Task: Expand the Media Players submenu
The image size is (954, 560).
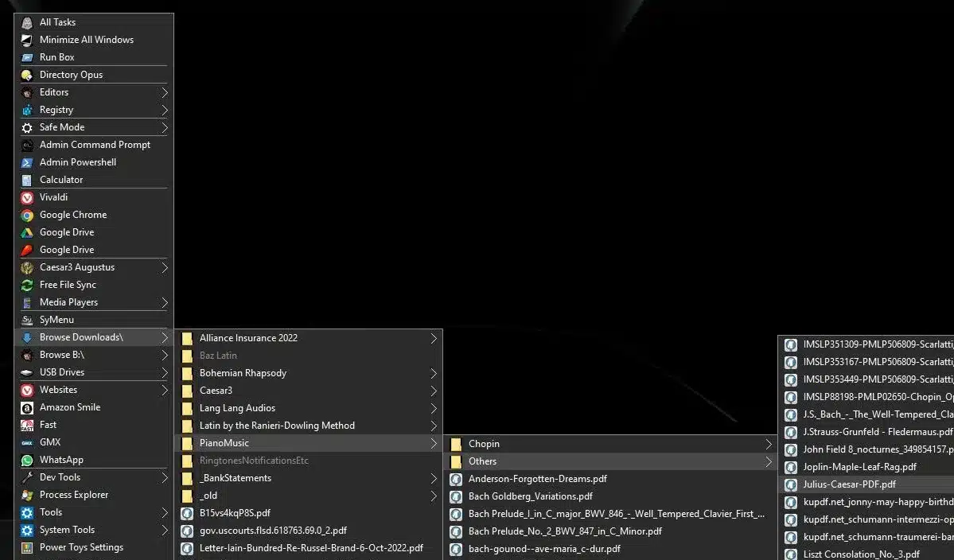Action: [69, 301]
